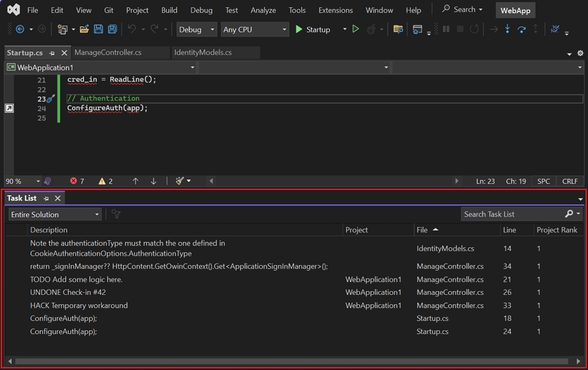Click the Task List filter funnel icon
Image resolution: width=588 pixels, height=370 pixels.
click(x=116, y=214)
